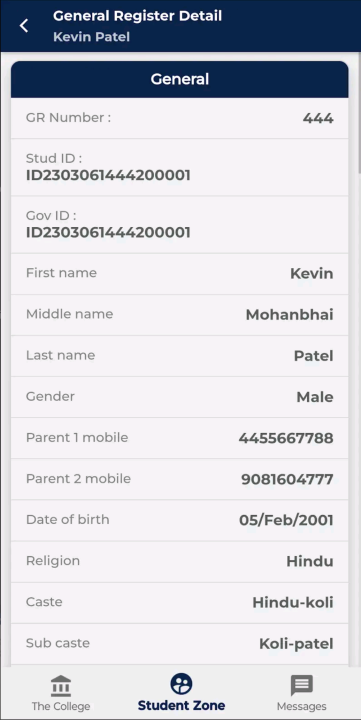
Task: Click the Kevin Patel header subtitle
Action: pyautogui.click(x=91, y=37)
